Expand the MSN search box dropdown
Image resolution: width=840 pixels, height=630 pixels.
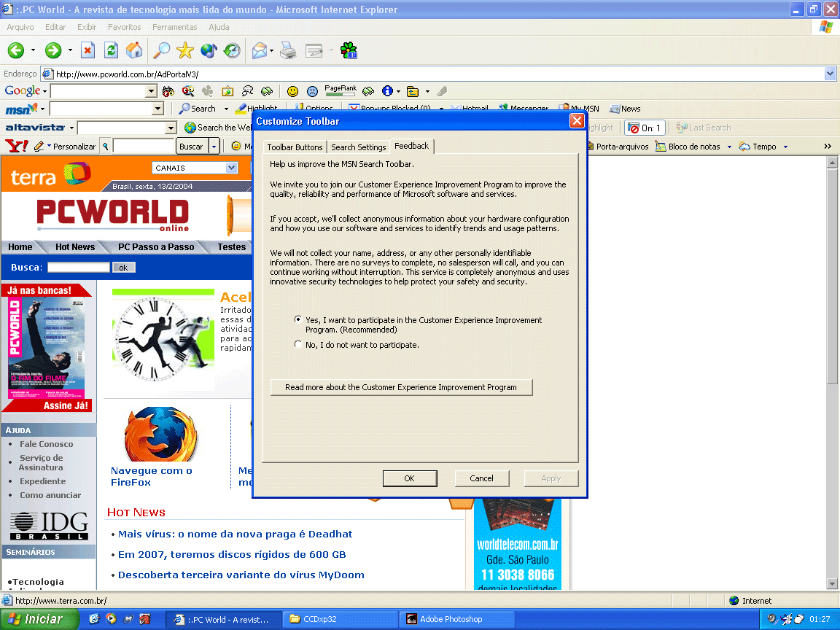click(x=157, y=109)
